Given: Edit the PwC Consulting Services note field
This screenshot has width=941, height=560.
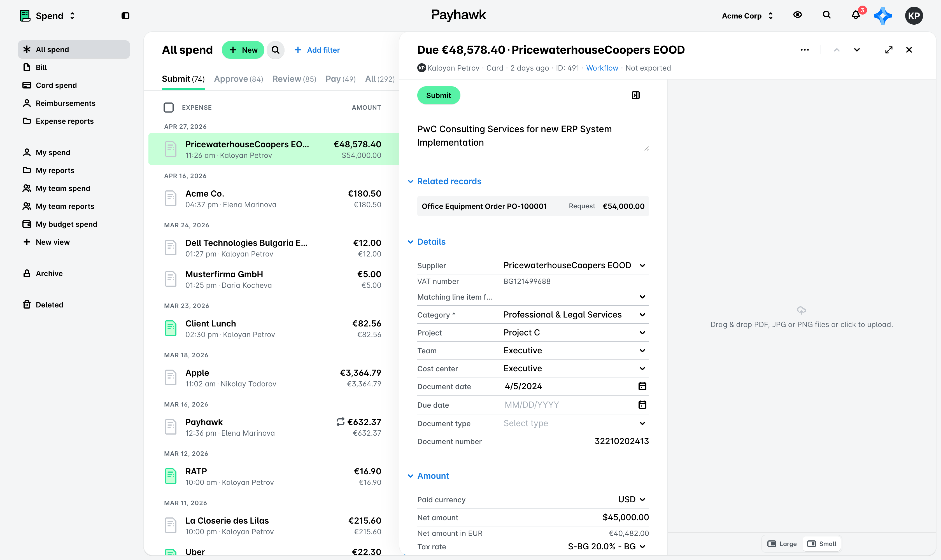Looking at the screenshot, I should (533, 136).
